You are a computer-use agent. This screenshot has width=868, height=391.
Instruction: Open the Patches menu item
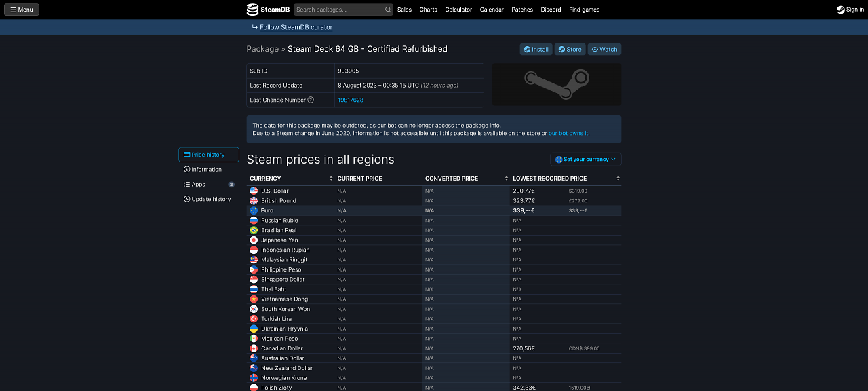[x=522, y=10]
